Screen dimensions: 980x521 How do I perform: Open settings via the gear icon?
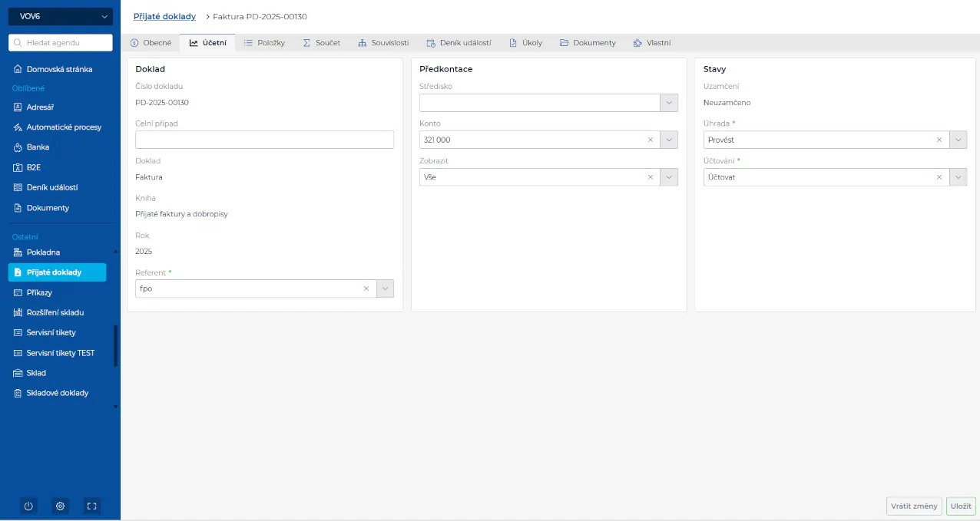coord(60,506)
